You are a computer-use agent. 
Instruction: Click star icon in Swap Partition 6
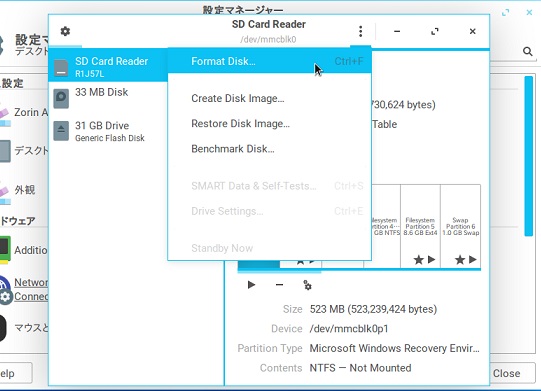[460, 260]
